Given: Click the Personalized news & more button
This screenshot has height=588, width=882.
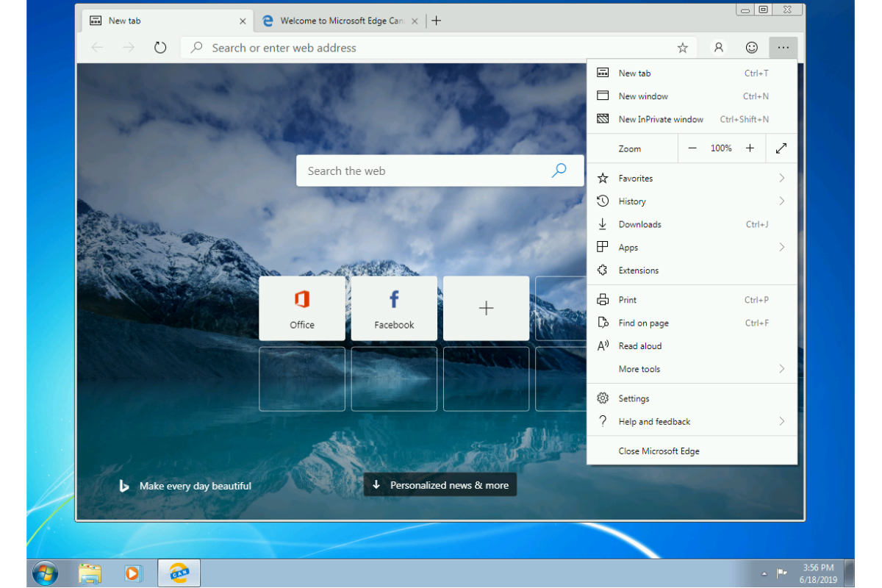Looking at the screenshot, I should tap(440, 484).
